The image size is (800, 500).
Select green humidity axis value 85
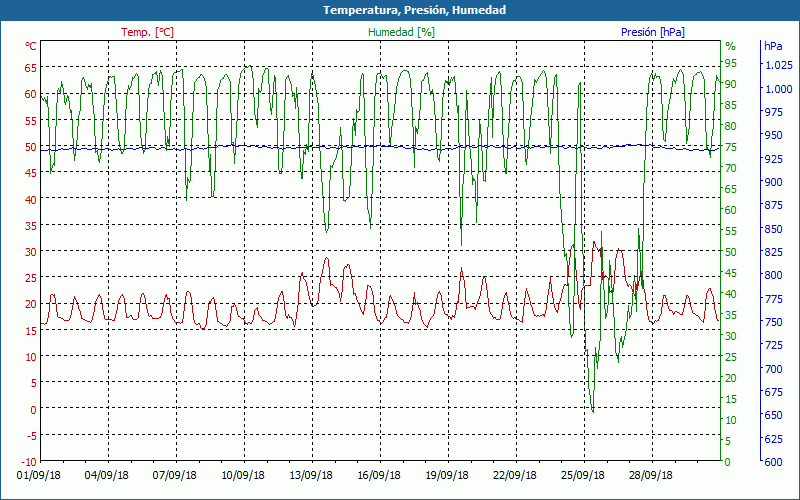[731, 105]
